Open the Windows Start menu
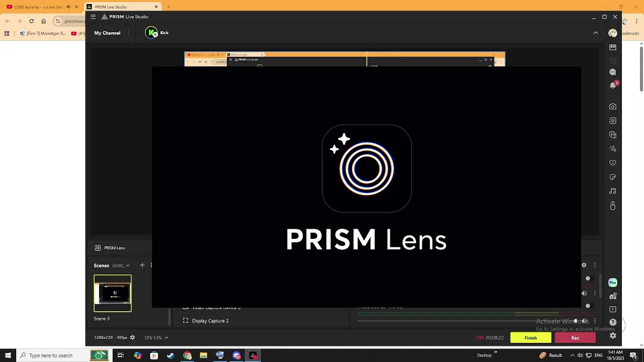The image size is (644, 362). (x=8, y=355)
